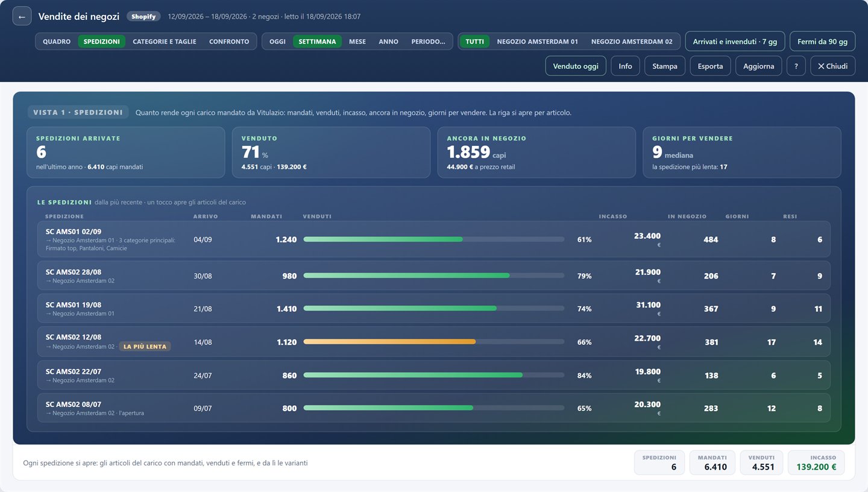
Task: Choose the Anno time range
Action: [389, 42]
